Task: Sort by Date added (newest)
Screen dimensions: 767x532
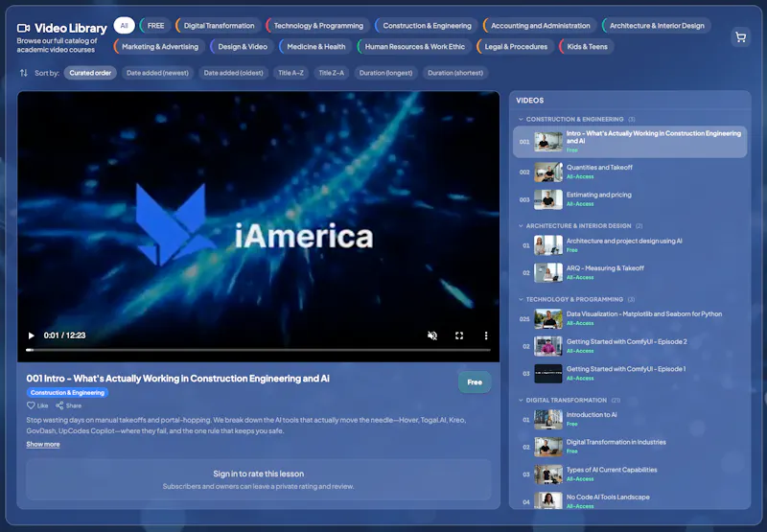Action: point(157,73)
